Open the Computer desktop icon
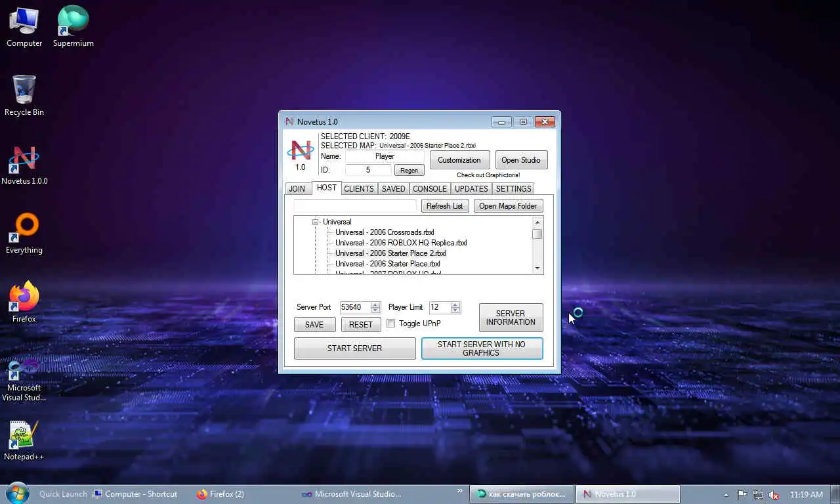Viewport: 840px width, 504px height. 24,27
